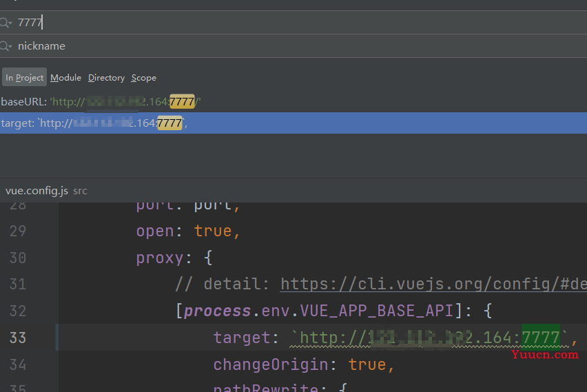Open the cli.vuejs.org link on line 31
Viewport: 587px width, 392px height.
(x=433, y=284)
